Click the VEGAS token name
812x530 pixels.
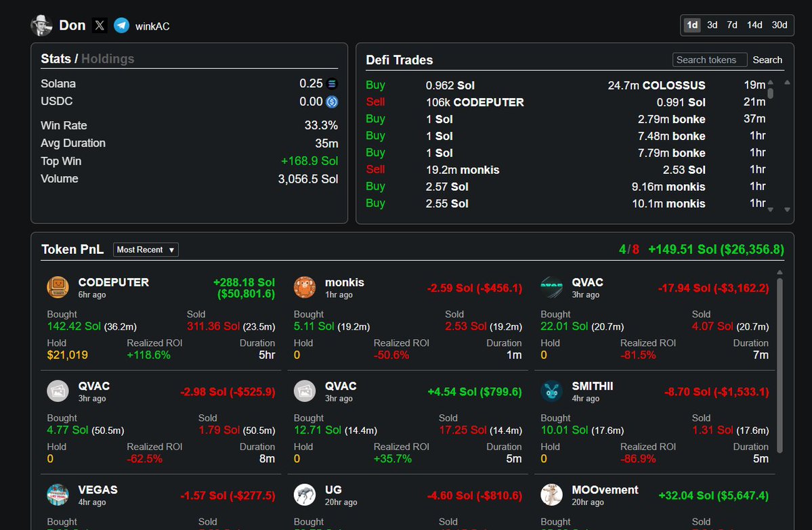(x=98, y=489)
